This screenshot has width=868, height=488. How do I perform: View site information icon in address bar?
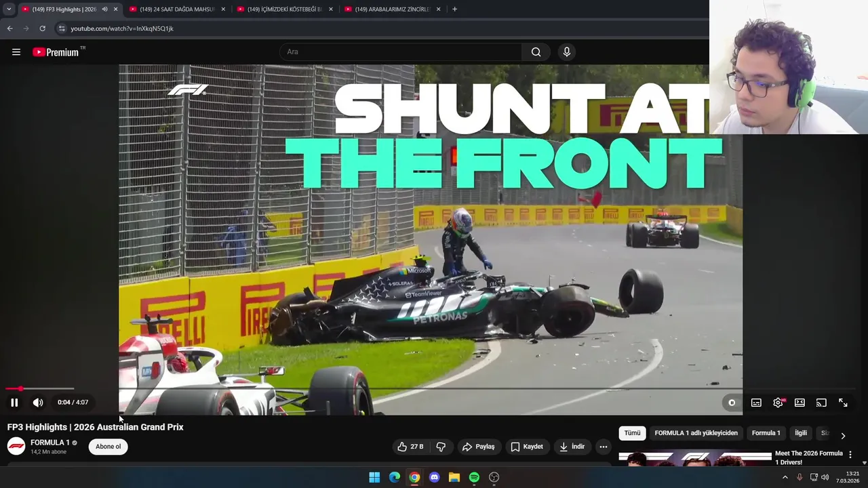click(x=62, y=28)
